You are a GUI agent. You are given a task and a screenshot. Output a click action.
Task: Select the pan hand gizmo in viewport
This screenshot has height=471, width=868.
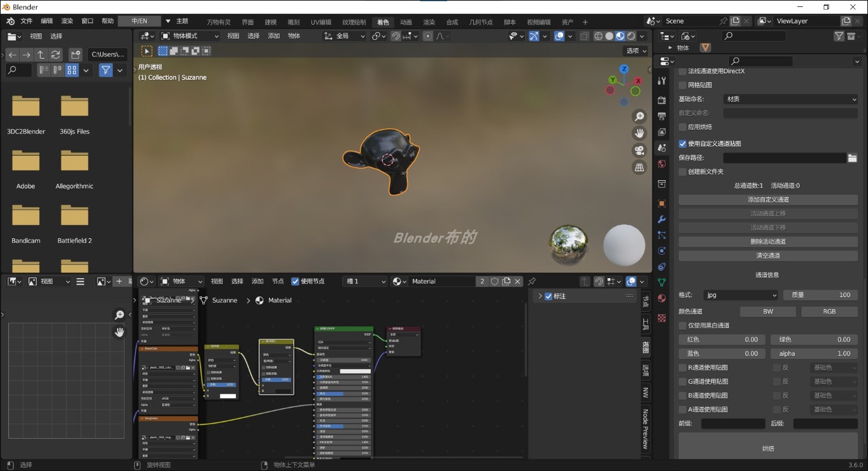click(x=640, y=133)
